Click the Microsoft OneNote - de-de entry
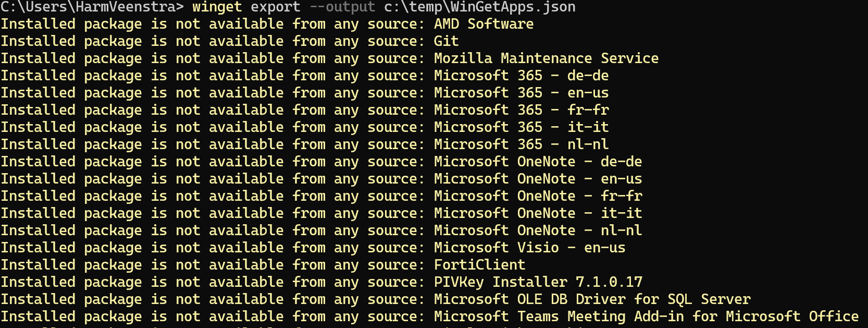 pyautogui.click(x=538, y=162)
